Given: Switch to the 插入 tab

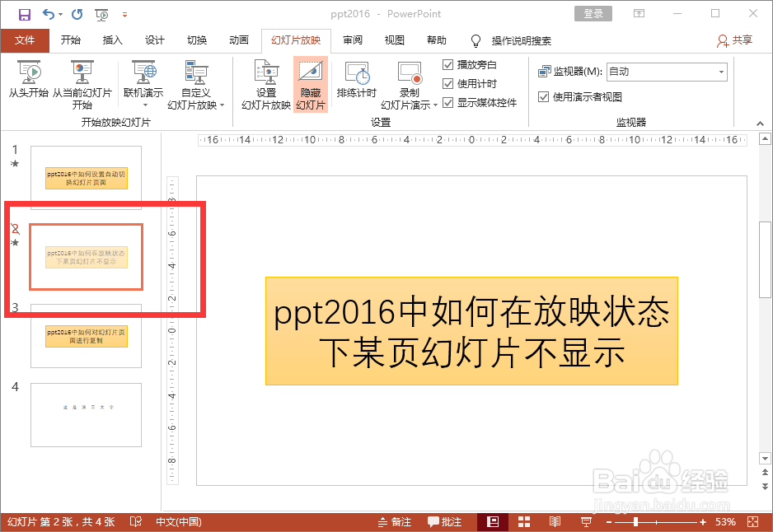Looking at the screenshot, I should [112, 40].
